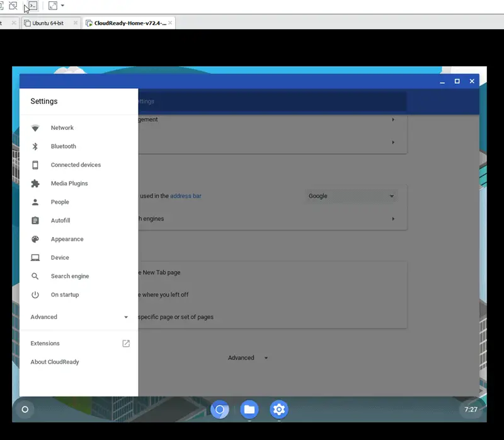504x440 pixels.
Task: Open the launcher circle button
Action: coord(25,410)
